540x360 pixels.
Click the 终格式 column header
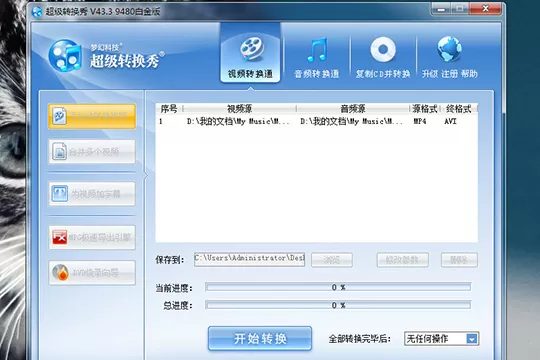coord(459,109)
